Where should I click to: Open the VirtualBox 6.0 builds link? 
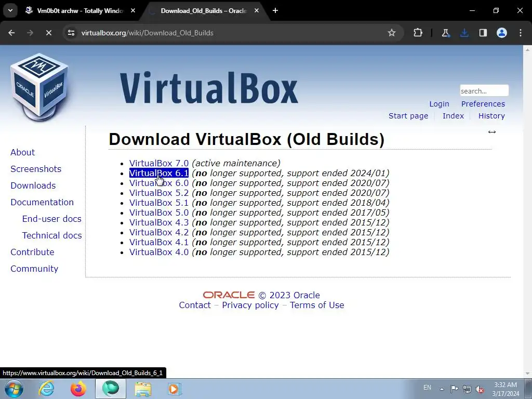coord(159,183)
